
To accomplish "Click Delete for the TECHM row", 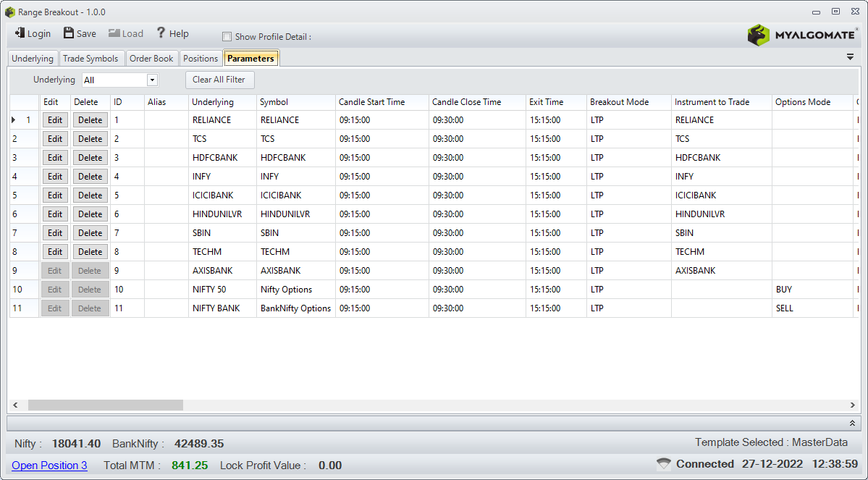I will [90, 252].
